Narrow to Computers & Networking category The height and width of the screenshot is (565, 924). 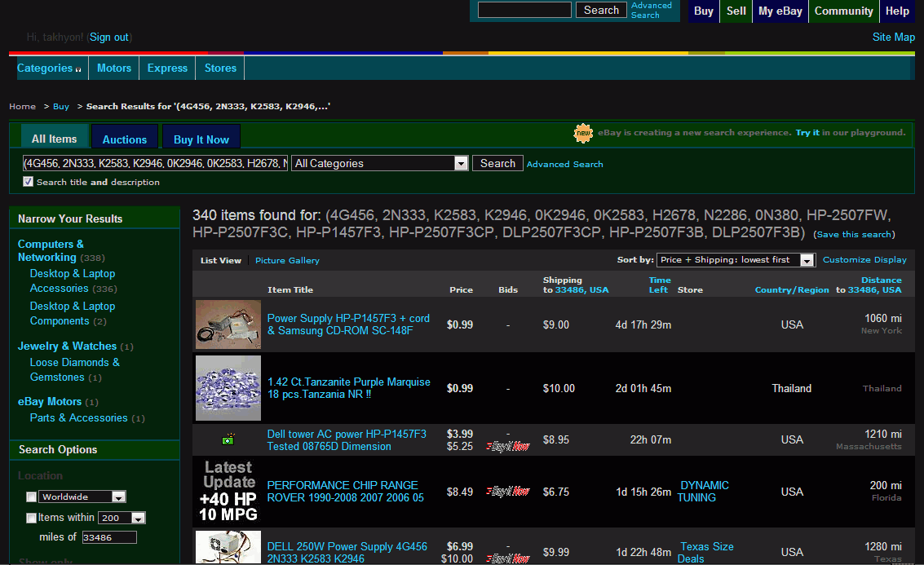51,250
